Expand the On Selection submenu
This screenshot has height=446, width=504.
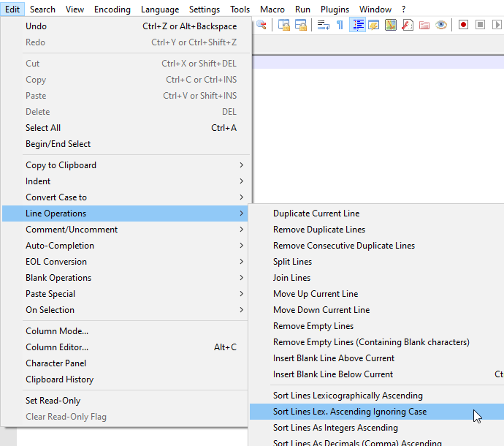pos(125,310)
